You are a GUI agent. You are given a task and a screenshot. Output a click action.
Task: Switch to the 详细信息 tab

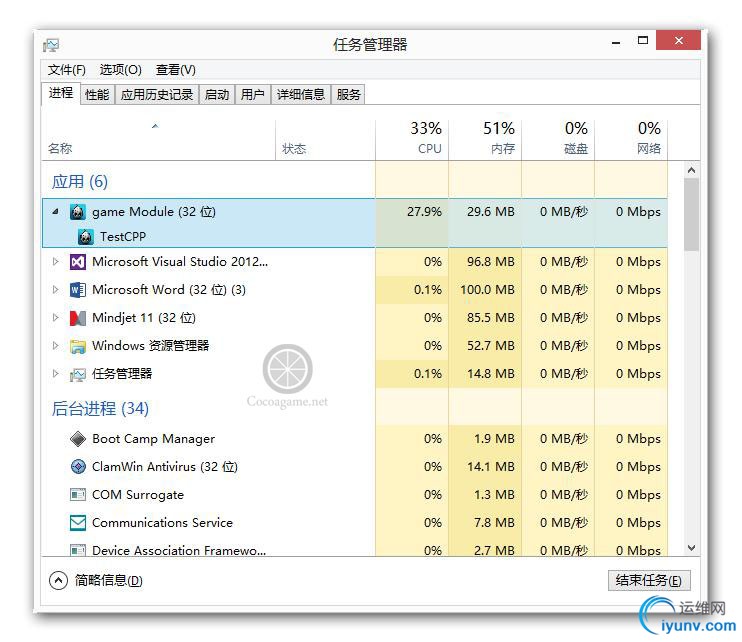[x=300, y=95]
